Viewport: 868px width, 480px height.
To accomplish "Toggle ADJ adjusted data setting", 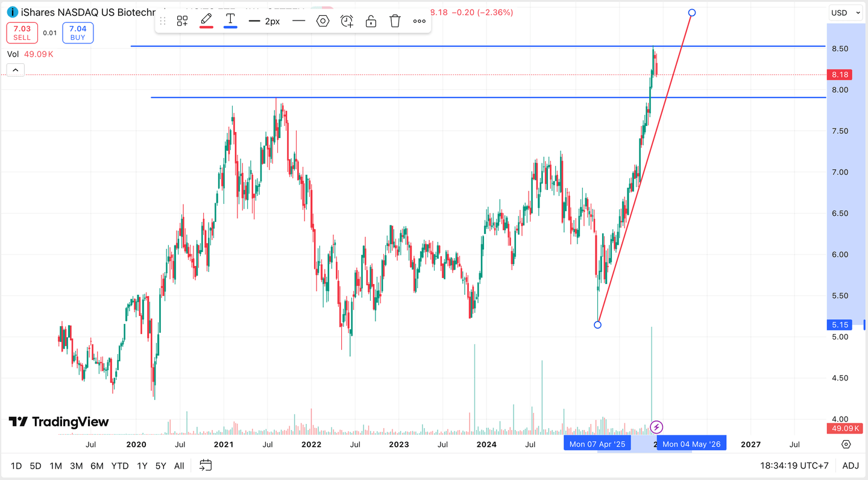I will (x=851, y=466).
